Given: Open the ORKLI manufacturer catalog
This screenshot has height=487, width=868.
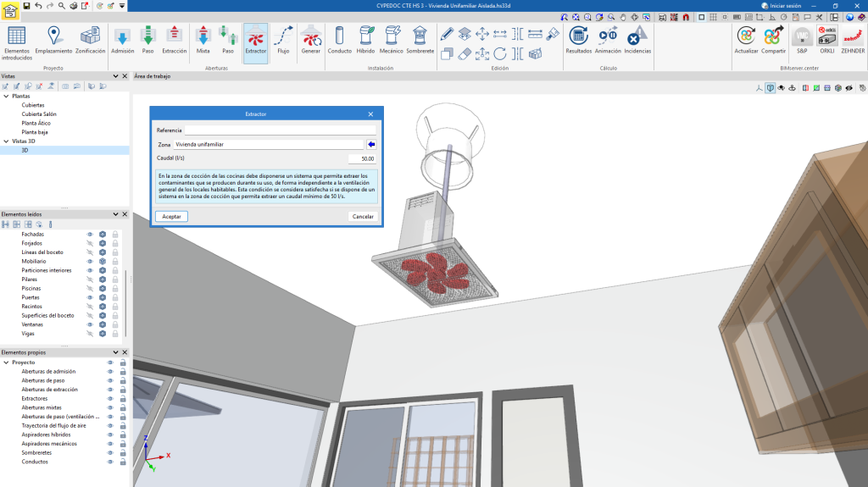Looking at the screenshot, I should tap(827, 40).
